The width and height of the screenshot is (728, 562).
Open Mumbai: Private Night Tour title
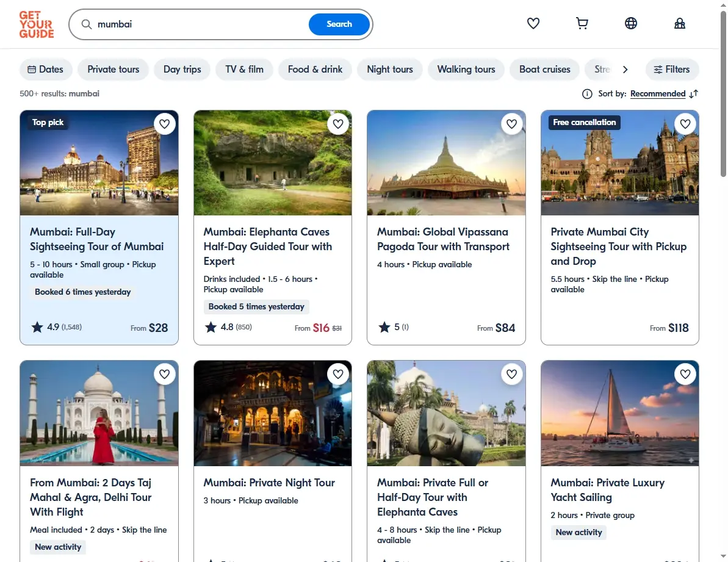click(269, 483)
